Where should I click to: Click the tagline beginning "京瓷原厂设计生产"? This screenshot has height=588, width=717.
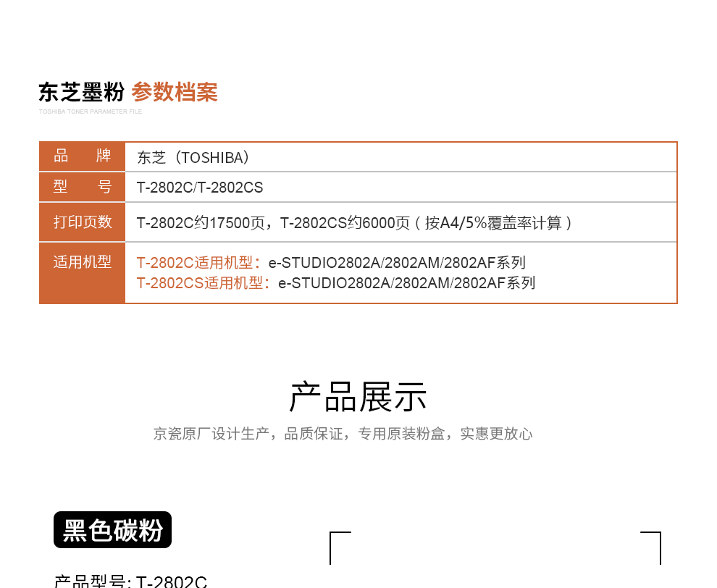[343, 434]
